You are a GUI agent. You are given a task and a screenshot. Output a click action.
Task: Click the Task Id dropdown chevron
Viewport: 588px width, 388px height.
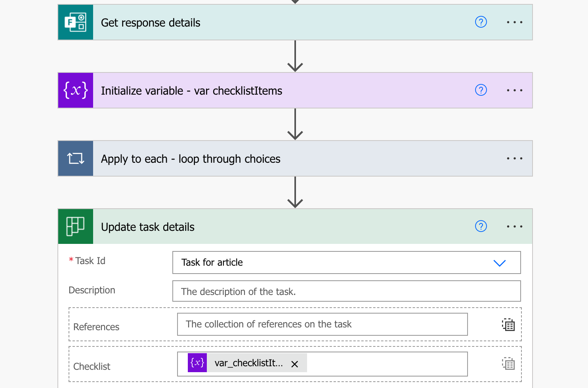[499, 263]
